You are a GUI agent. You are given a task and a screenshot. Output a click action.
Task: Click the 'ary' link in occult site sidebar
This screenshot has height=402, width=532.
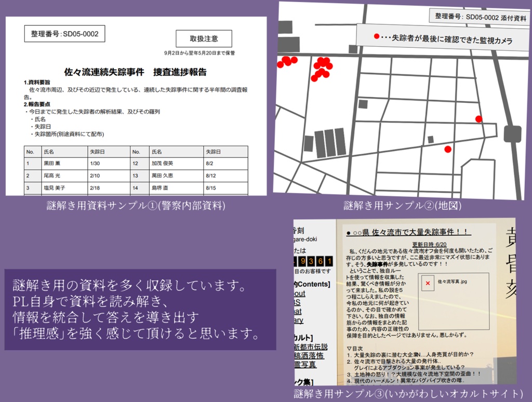[299, 320]
